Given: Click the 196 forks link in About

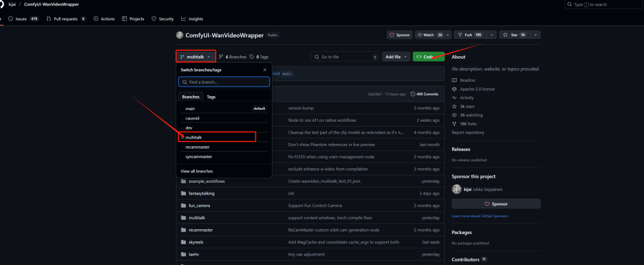Looking at the screenshot, I should tap(464, 124).
